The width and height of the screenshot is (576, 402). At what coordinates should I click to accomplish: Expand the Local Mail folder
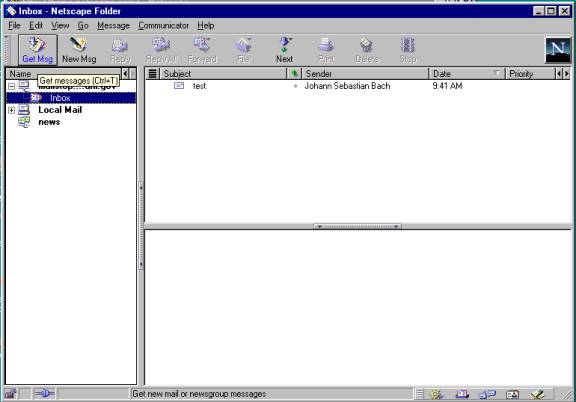pyautogui.click(x=11, y=110)
